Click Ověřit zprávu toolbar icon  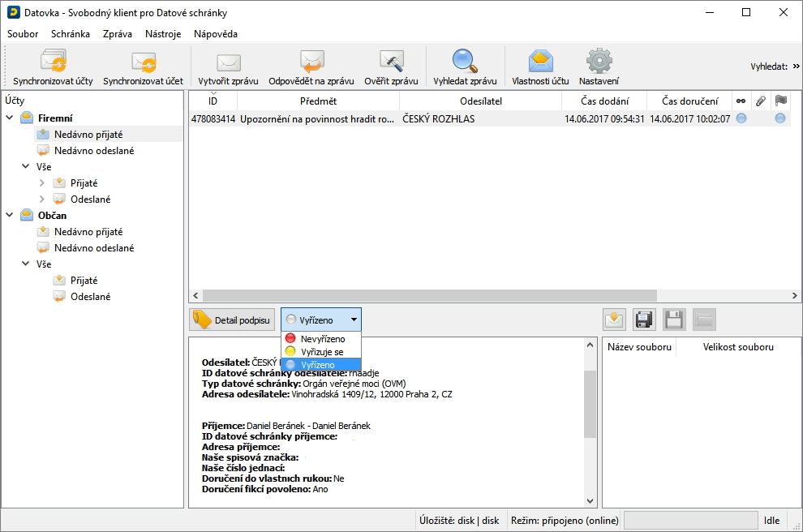391,61
